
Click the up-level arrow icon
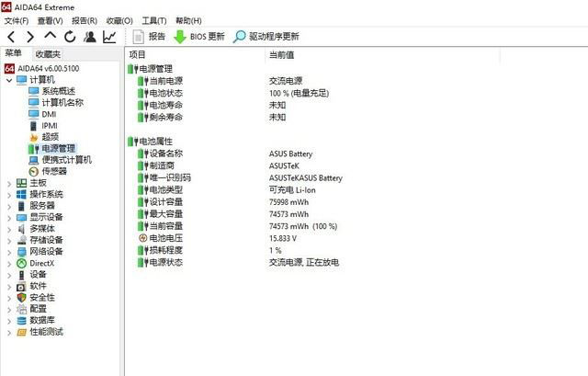point(51,37)
